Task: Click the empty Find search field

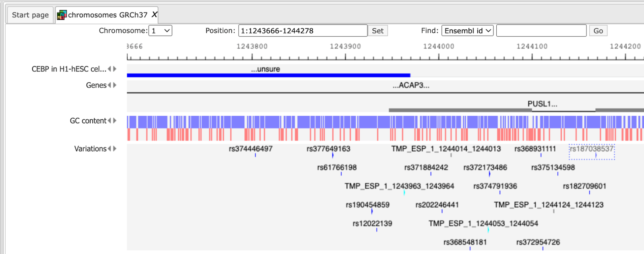Action: coord(541,31)
